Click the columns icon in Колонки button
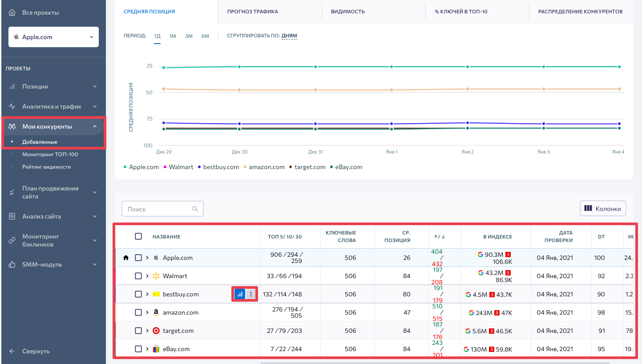This screenshot has width=642, height=364. click(588, 208)
